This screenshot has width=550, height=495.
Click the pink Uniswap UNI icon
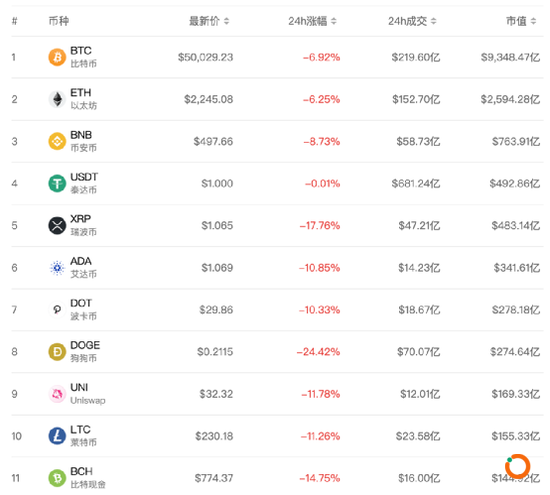[57, 394]
